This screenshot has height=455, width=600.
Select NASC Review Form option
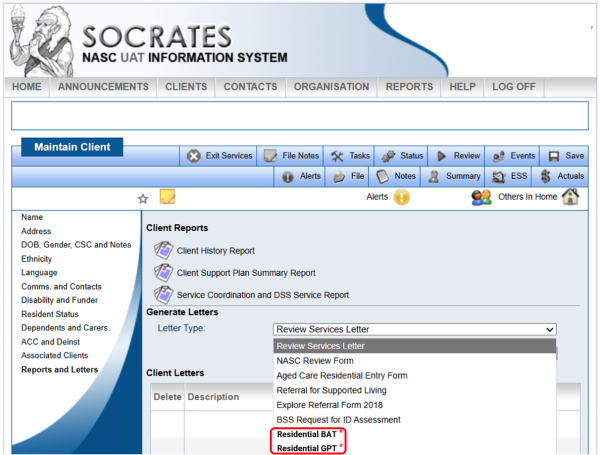point(415,360)
